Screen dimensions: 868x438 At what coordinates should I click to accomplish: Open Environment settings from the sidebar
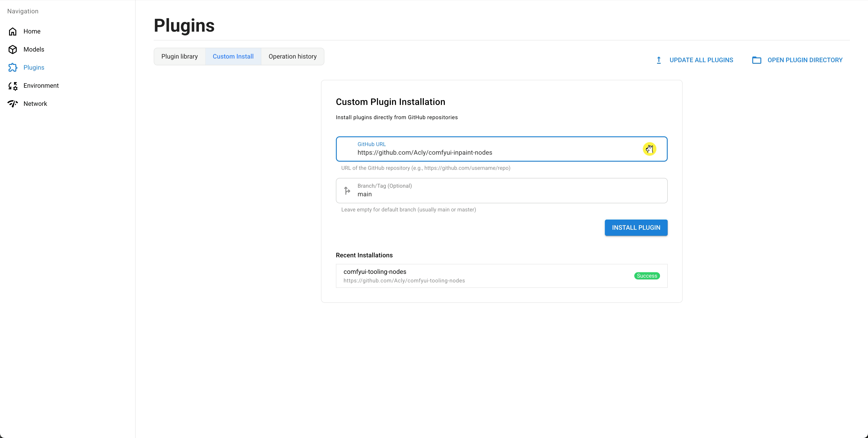tap(41, 86)
